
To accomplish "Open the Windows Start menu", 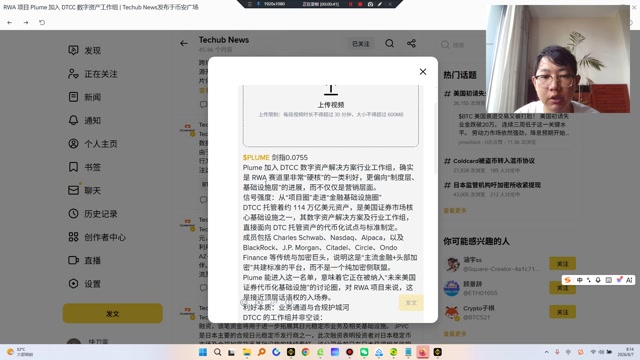I will point(203,352).
